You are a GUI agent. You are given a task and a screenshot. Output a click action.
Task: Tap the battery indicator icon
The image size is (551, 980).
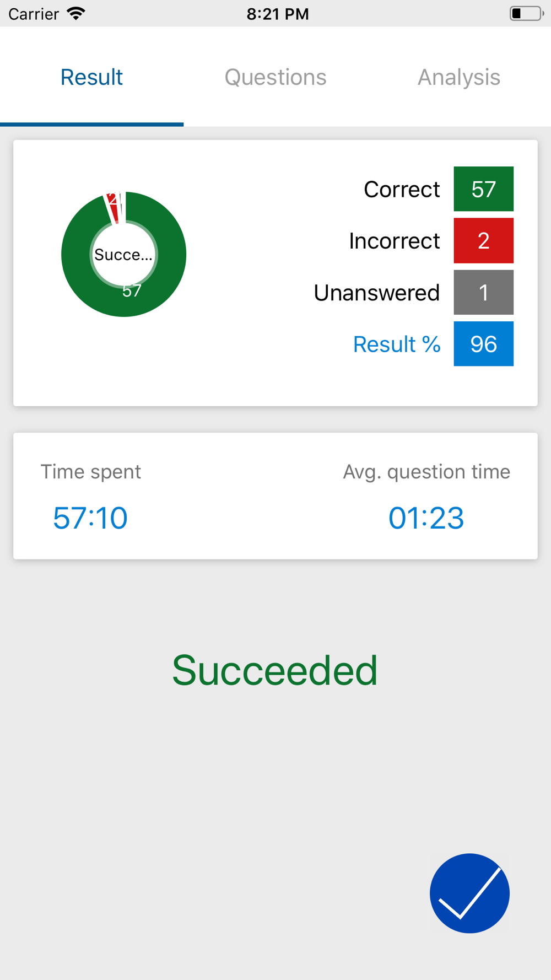(526, 13)
